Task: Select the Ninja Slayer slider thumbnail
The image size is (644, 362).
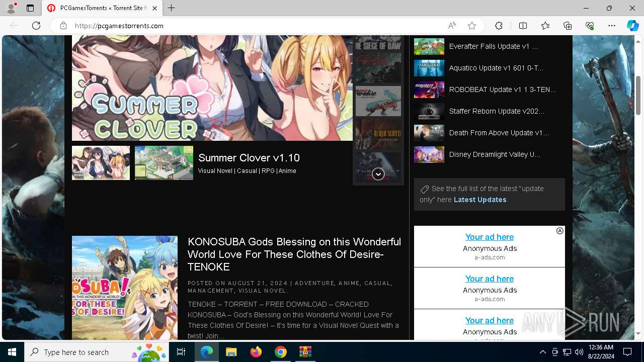Action: click(378, 134)
